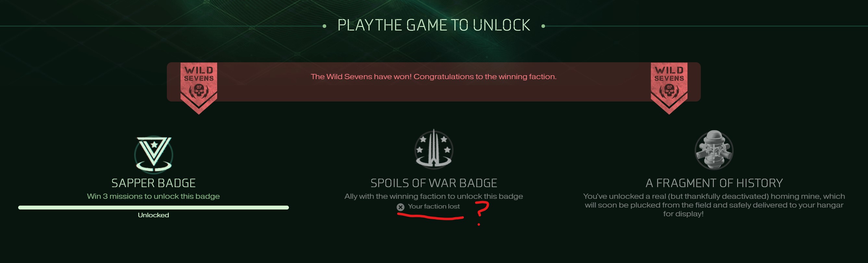868x263 pixels.
Task: Click Win 3 missions to unlock text
Action: (x=153, y=196)
